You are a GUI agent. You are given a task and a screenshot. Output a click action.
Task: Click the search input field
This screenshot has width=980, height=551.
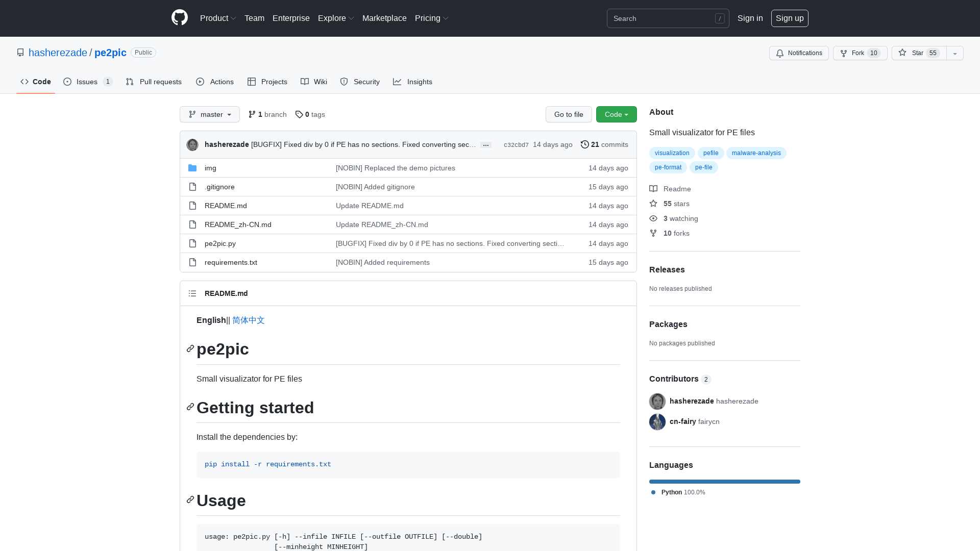coord(664,18)
